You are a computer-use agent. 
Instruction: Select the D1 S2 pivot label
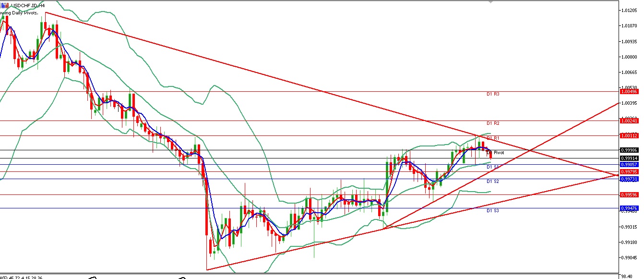[x=493, y=182]
